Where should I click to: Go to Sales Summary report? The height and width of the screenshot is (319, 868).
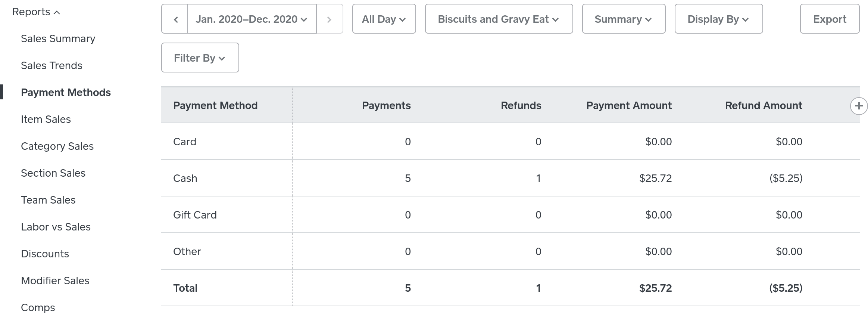[x=58, y=38]
